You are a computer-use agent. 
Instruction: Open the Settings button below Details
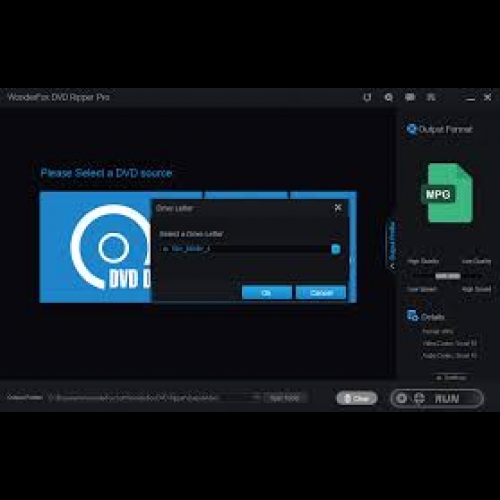pyautogui.click(x=451, y=378)
